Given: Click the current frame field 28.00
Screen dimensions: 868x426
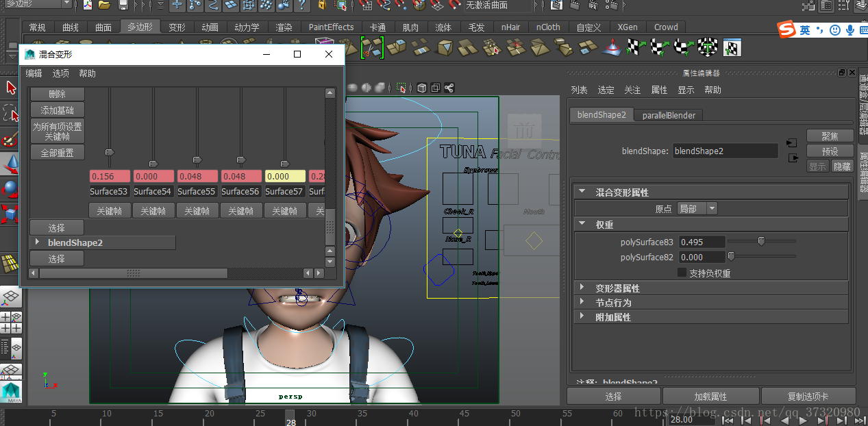Looking at the screenshot, I should pos(692,419).
